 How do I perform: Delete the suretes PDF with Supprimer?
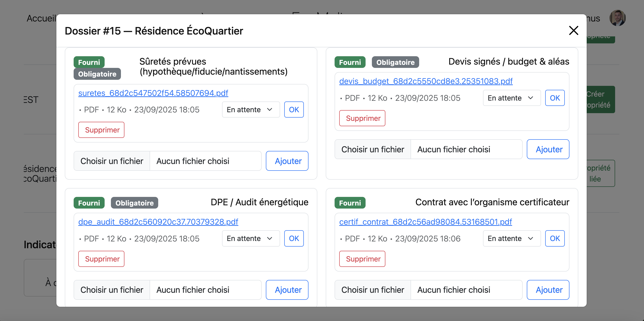[101, 130]
